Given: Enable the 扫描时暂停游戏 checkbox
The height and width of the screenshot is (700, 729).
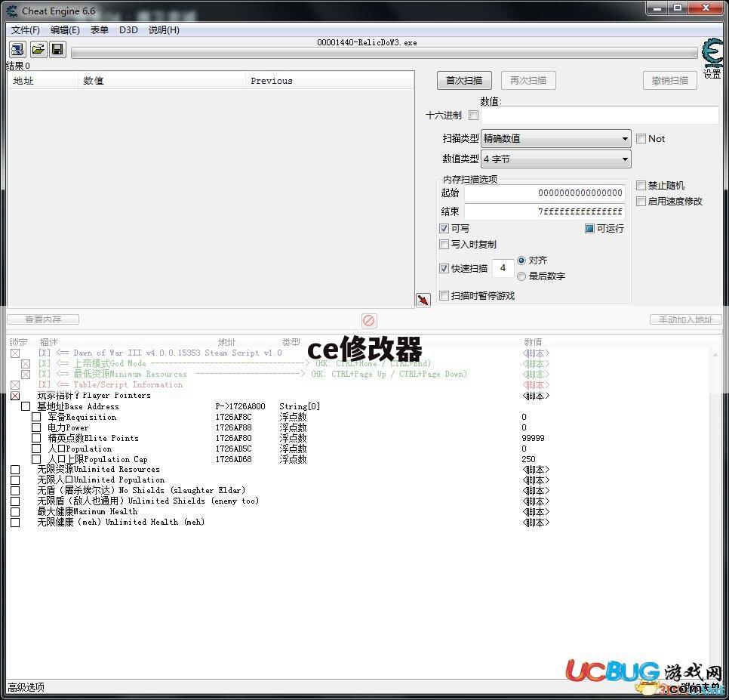Looking at the screenshot, I should pos(444,296).
